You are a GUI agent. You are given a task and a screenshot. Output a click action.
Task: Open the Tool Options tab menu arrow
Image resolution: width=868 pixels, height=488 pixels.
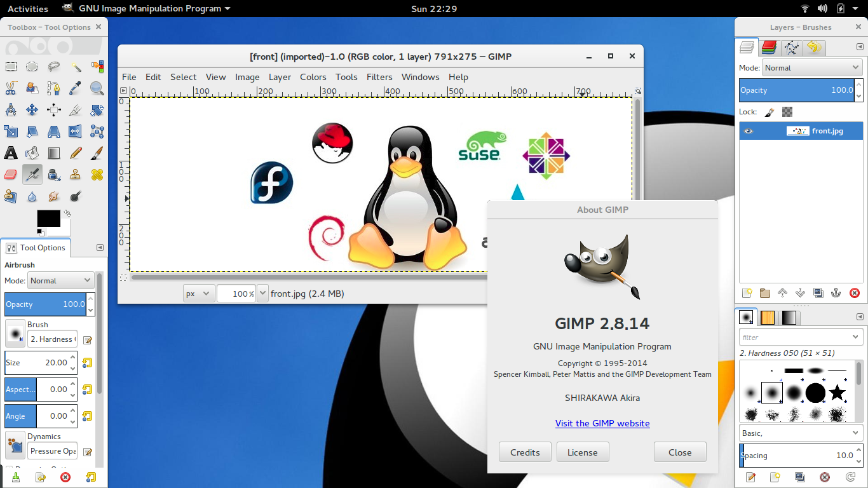(x=100, y=248)
